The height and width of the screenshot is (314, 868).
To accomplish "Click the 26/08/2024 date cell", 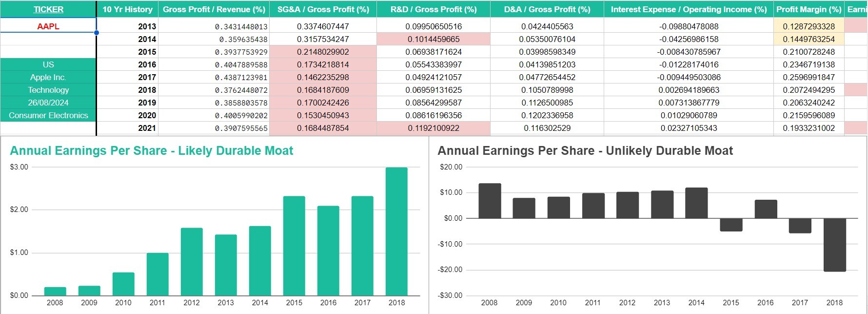I will coord(48,103).
